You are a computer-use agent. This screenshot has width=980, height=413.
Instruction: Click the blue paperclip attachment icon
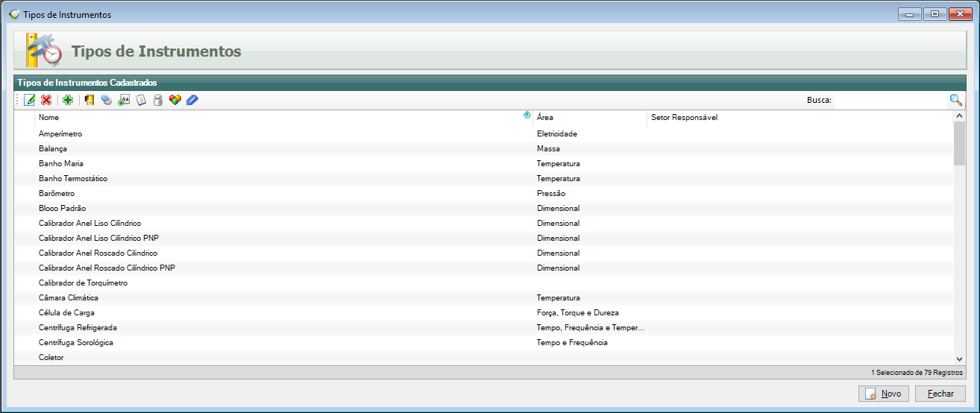click(x=192, y=100)
